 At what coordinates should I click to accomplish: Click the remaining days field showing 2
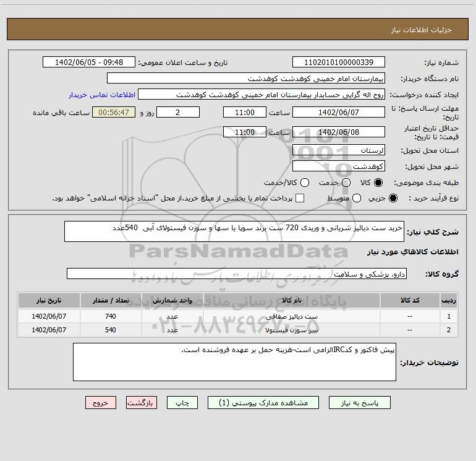[x=178, y=112]
